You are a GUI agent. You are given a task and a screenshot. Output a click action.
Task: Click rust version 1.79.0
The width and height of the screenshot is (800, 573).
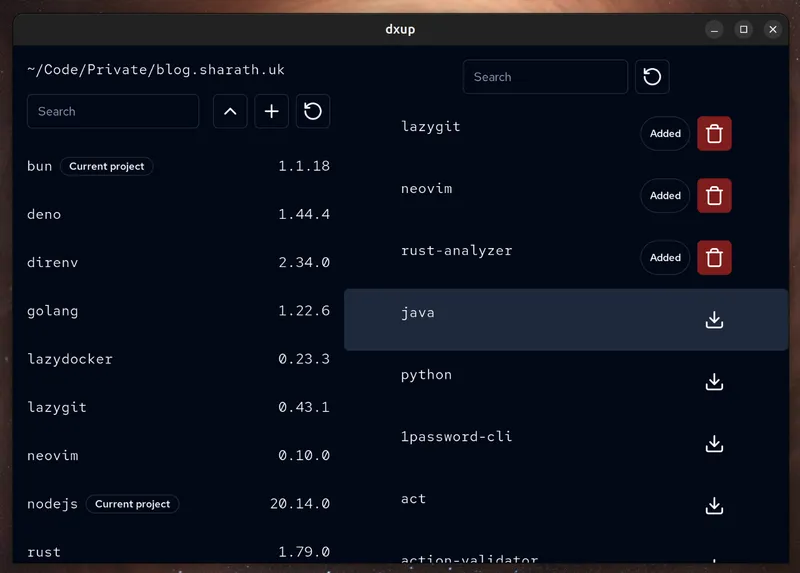click(x=304, y=552)
